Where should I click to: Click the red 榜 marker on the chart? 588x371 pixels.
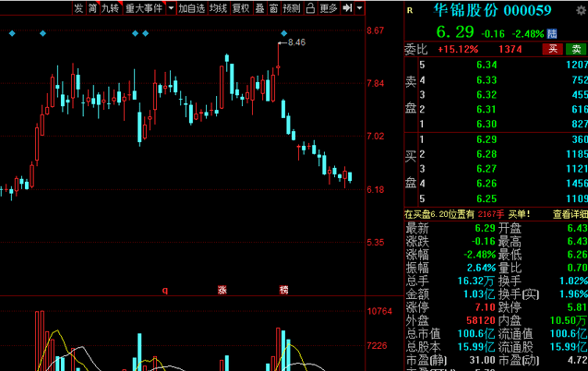click(284, 290)
